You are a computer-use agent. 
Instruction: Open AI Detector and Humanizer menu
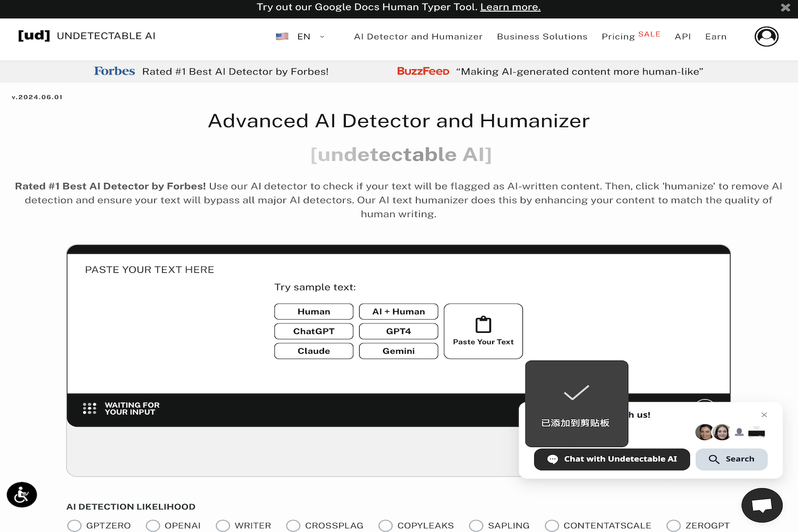coord(418,36)
